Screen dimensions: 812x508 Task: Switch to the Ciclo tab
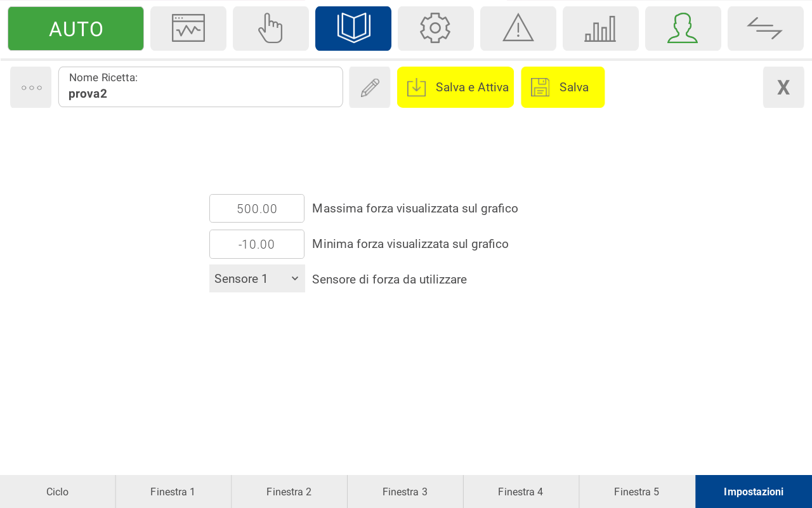coord(58,492)
